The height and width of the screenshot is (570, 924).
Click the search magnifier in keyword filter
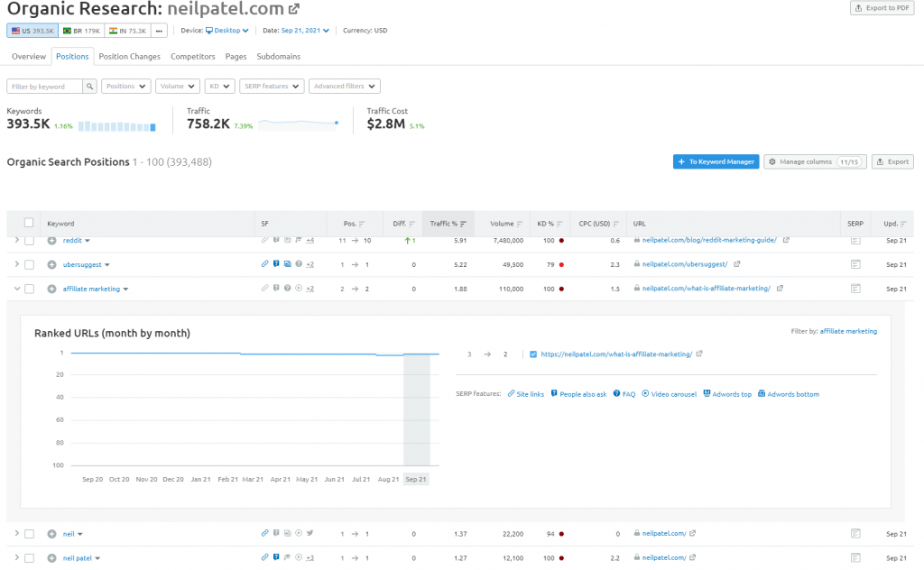[89, 87]
